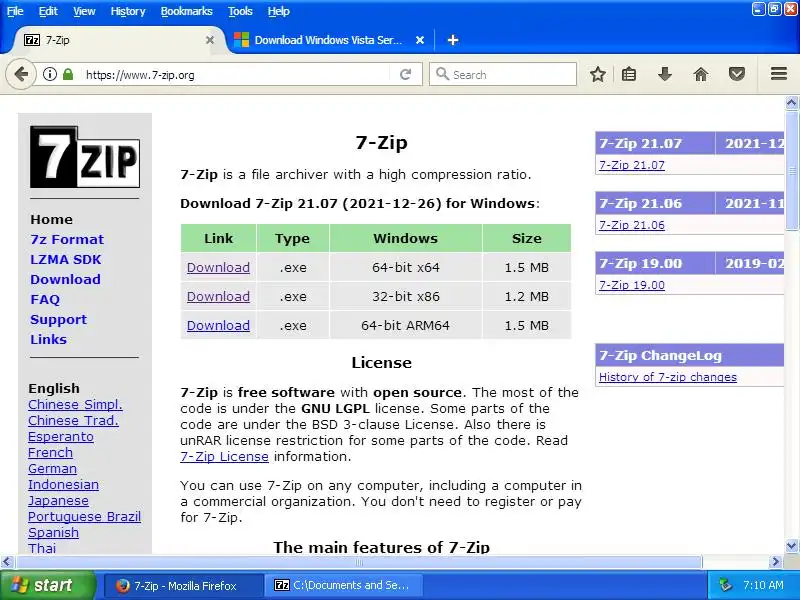This screenshot has height=600, width=800.
Task: Open a new tab with the plus button
Action: click(453, 40)
